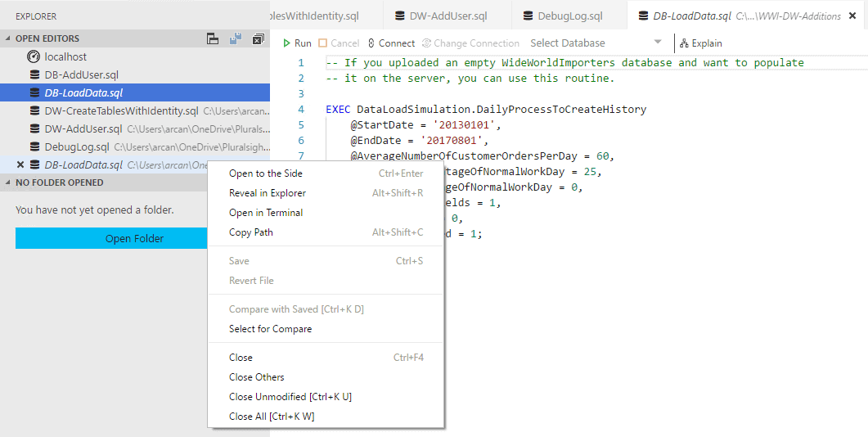Switch to the DW-AddUser.sql tab
868x437 pixels.
[x=447, y=16]
